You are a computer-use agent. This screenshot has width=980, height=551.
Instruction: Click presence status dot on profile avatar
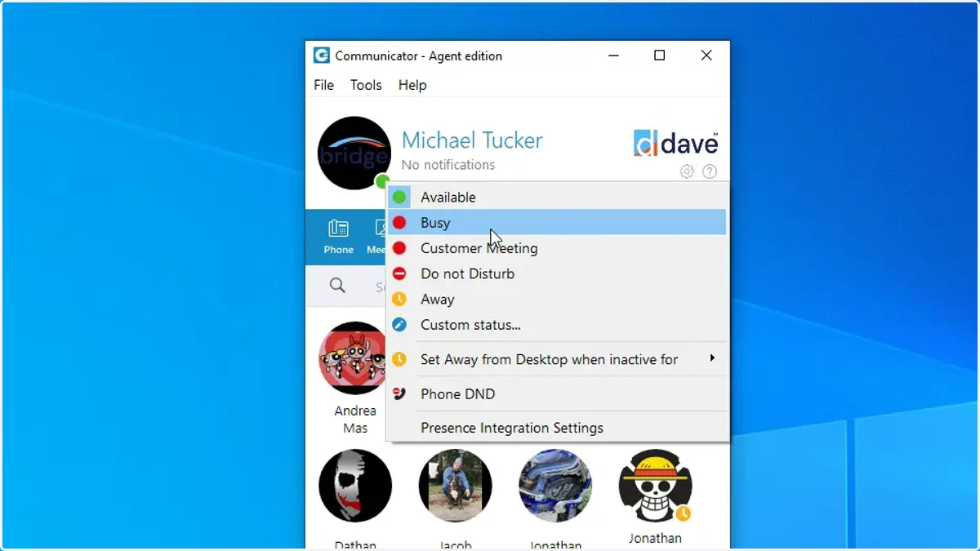(381, 181)
